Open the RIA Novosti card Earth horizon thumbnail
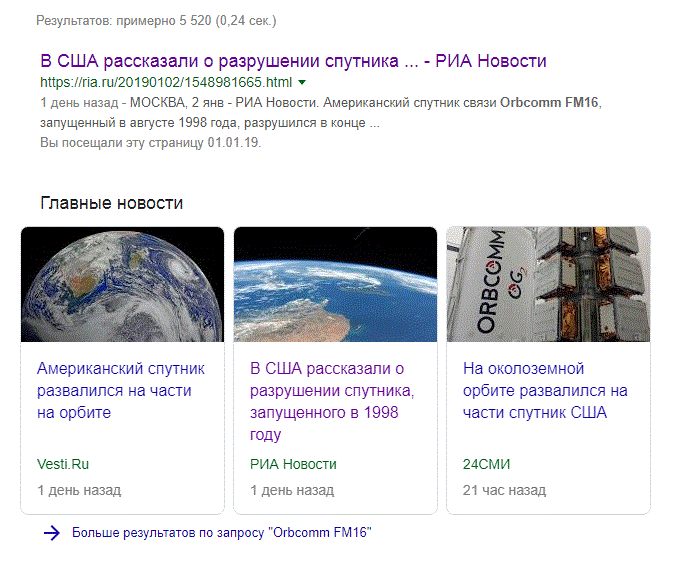Viewport: 693px width, 565px height. tap(335, 284)
